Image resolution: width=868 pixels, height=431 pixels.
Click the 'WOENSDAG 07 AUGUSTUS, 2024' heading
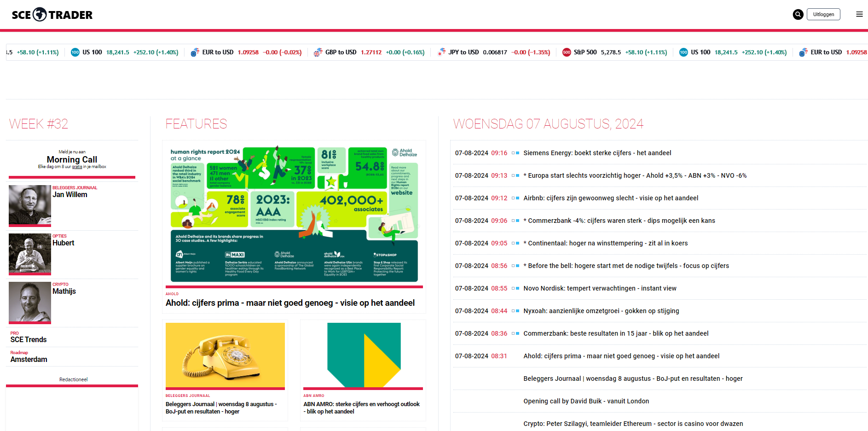click(548, 124)
